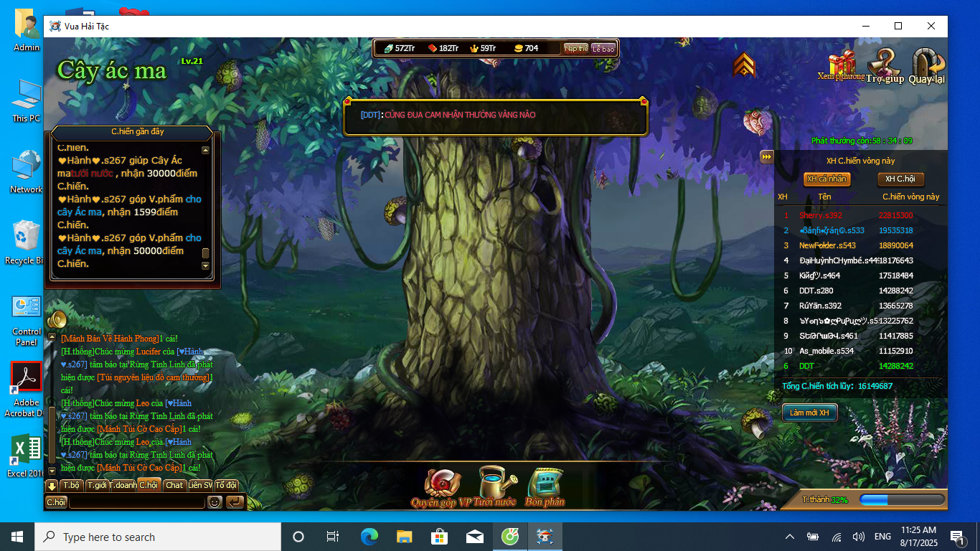Click the Nạp thẻ recharge button
This screenshot has width=980, height=551.
click(x=576, y=48)
